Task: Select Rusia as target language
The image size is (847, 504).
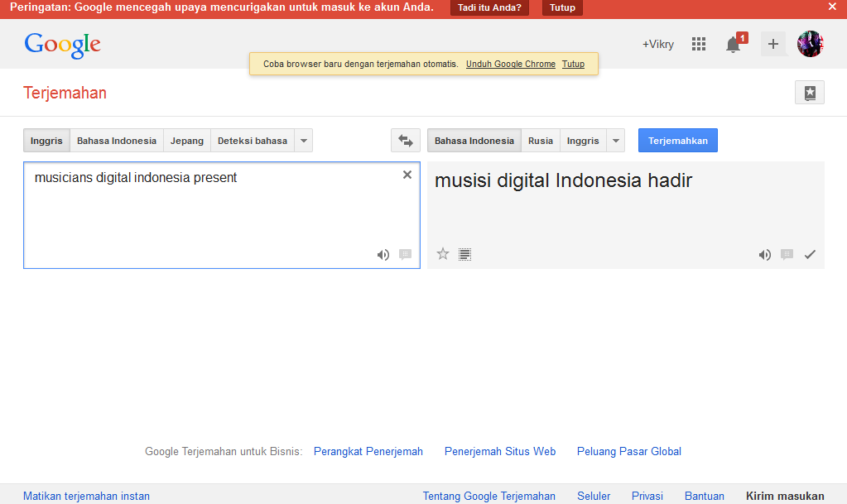Action: pos(541,141)
